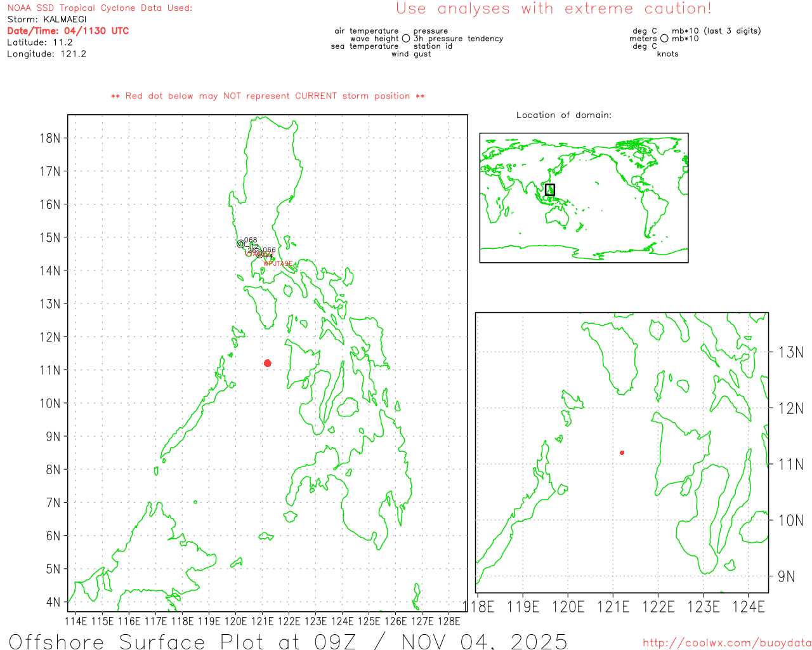Screen dimensions: 812x650
Task: Select the WPJTA9E station id label
Action: coord(278,264)
